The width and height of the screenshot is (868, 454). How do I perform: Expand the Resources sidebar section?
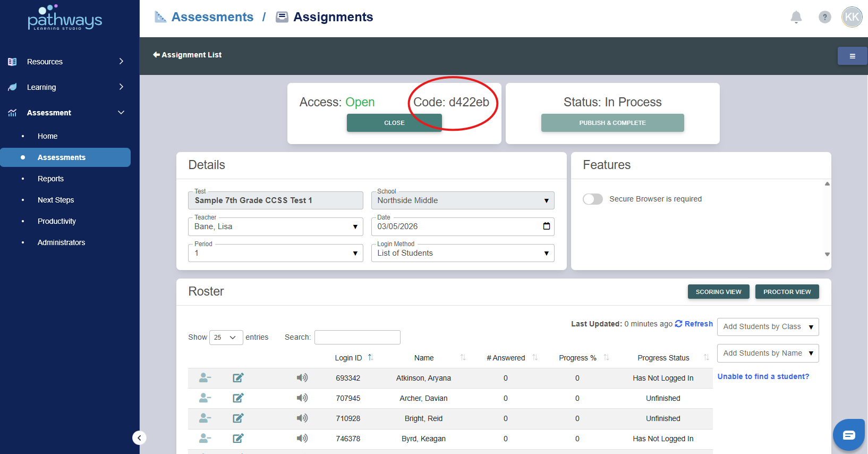point(121,62)
